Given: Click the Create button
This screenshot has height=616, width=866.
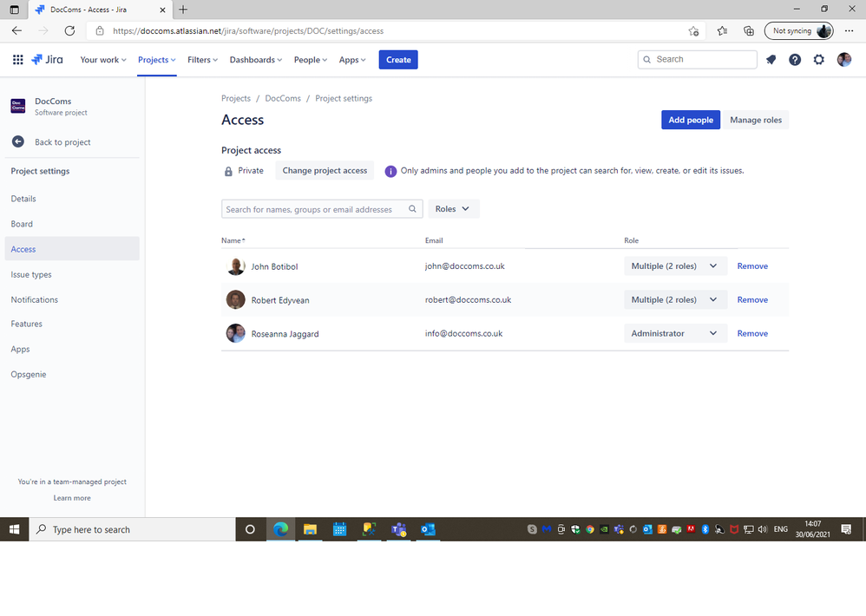Looking at the screenshot, I should 398,60.
